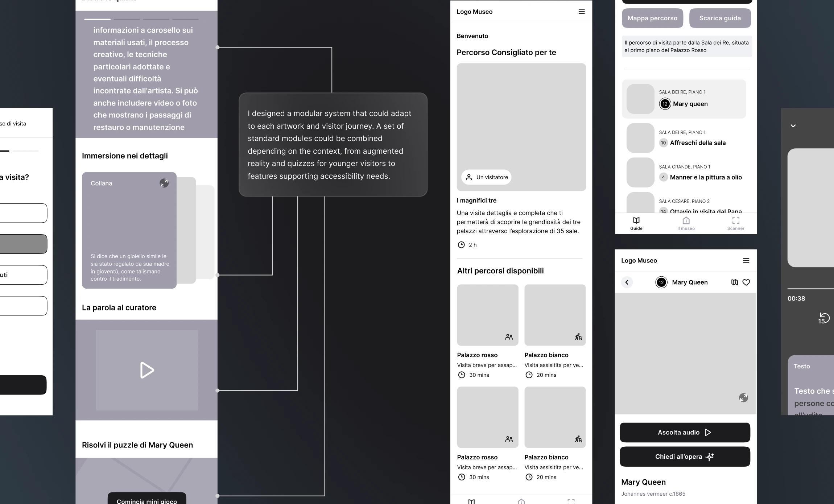The height and width of the screenshot is (504, 834).
Task: Click the 2 h duration clock icon
Action: coord(461,245)
